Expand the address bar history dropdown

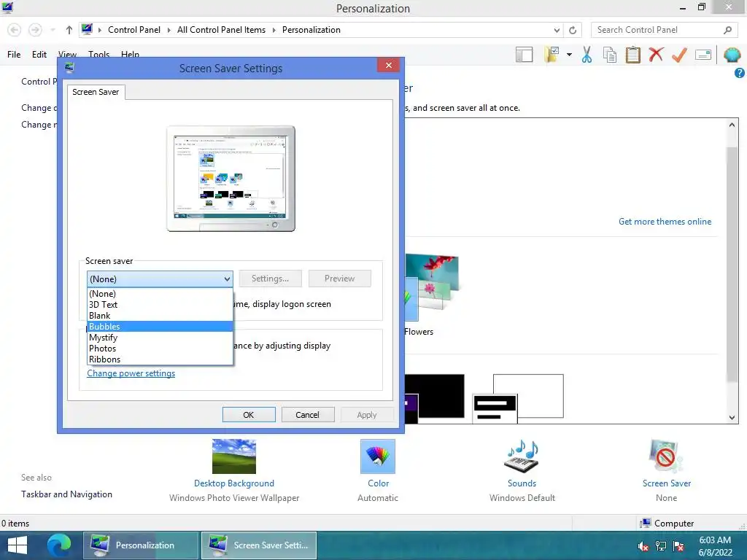557,30
